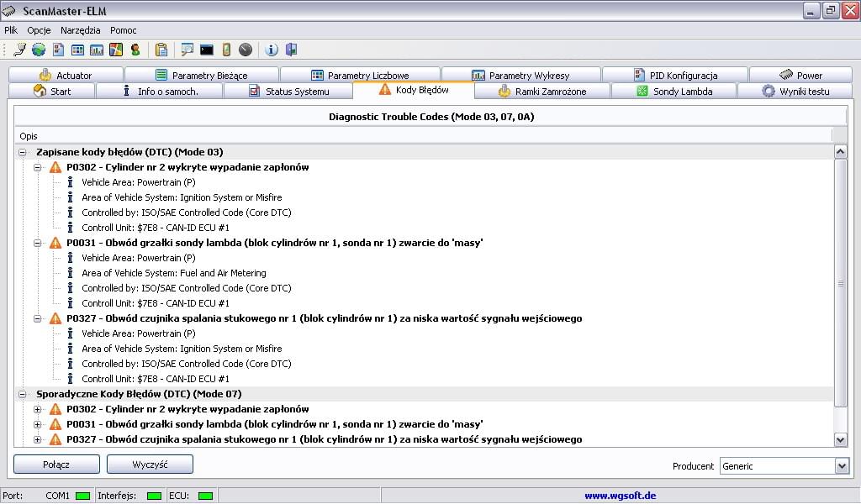Click the round gauge toolbar icon
The width and height of the screenshot is (861, 504).
(246, 50)
